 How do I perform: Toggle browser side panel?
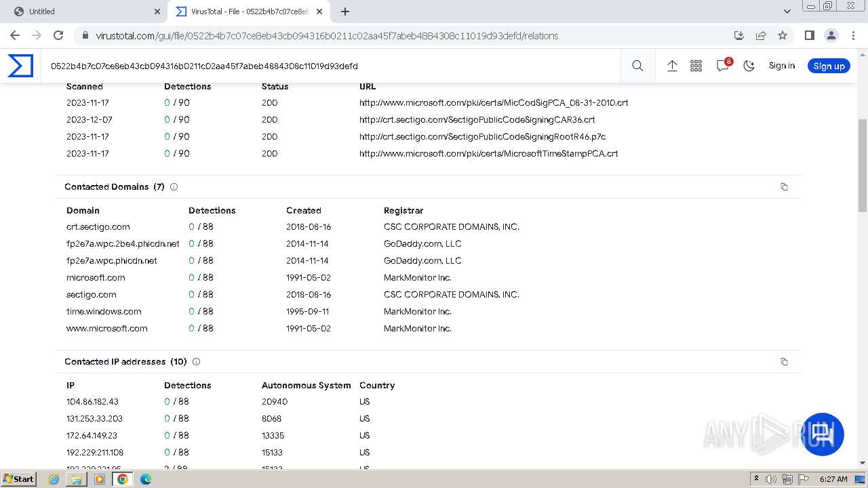click(809, 35)
